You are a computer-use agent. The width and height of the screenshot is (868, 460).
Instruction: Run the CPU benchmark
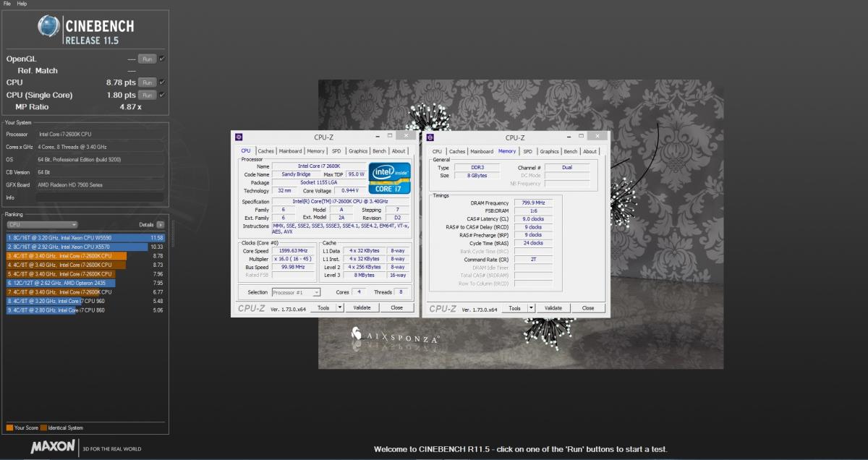pos(147,82)
